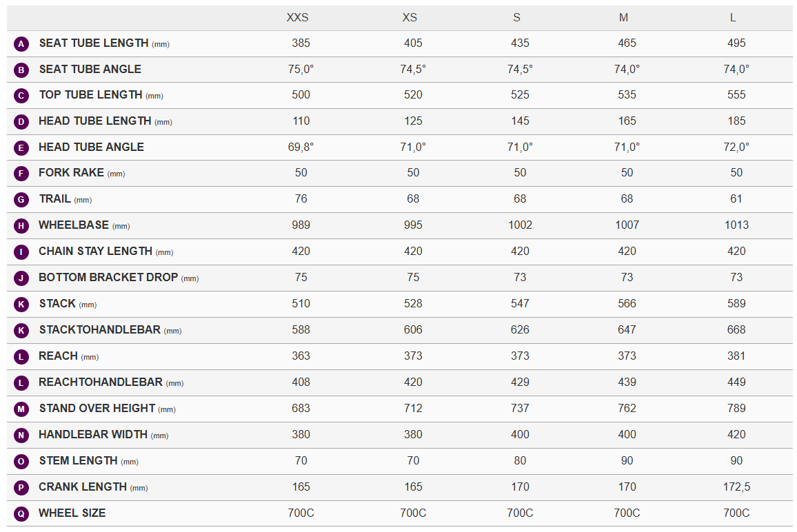Click the J badge beside Bottom Bracket Drop
This screenshot has width=797, height=532.
21,278
